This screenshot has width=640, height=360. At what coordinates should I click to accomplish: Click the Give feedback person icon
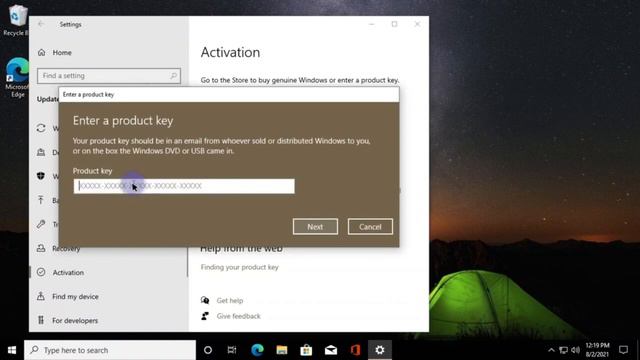205,316
